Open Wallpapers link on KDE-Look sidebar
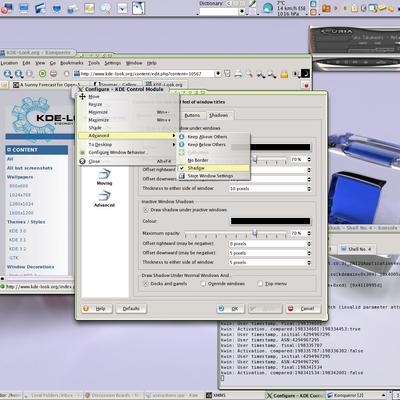 click(x=20, y=177)
